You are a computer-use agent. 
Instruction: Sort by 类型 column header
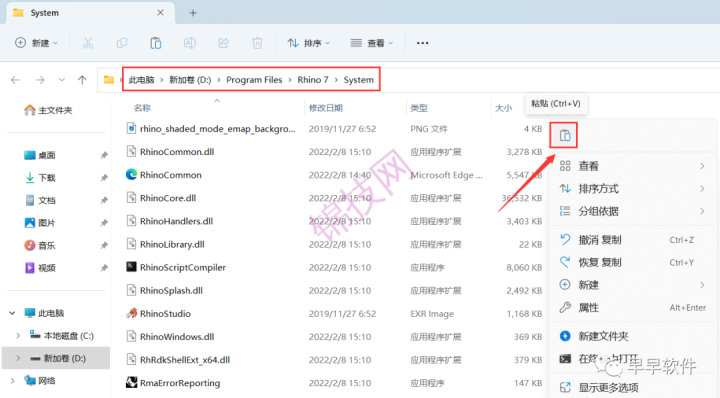(x=419, y=108)
